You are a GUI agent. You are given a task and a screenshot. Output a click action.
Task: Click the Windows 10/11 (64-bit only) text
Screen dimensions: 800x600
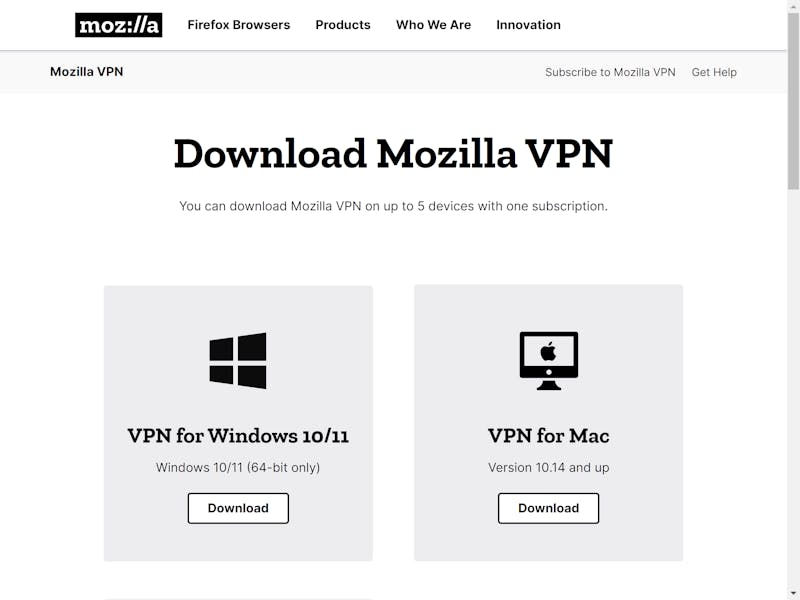(238, 468)
